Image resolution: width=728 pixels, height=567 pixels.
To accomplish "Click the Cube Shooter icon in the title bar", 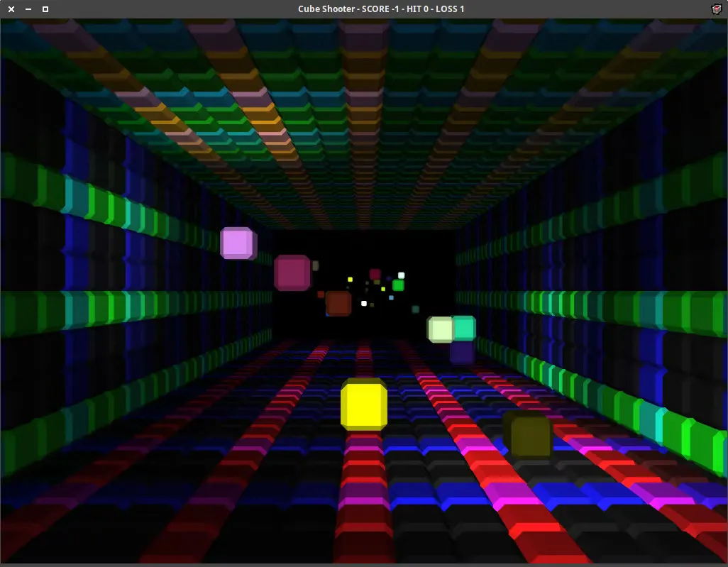I will coord(717,9).
